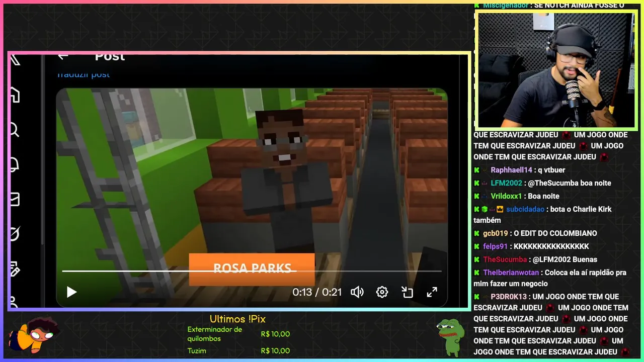Expand the video to fullscreen
644x362 pixels.
click(432, 292)
